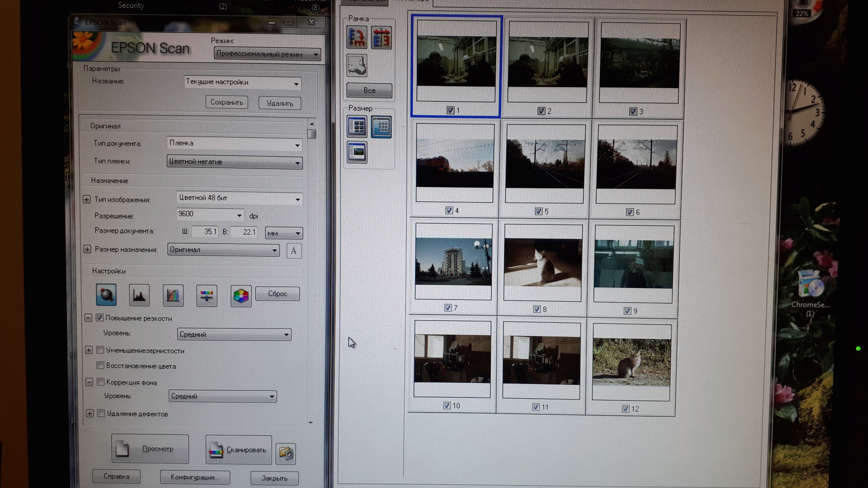Enable the Удаление дефектов checkbox
Viewport: 868px width, 488px height.
pos(101,413)
